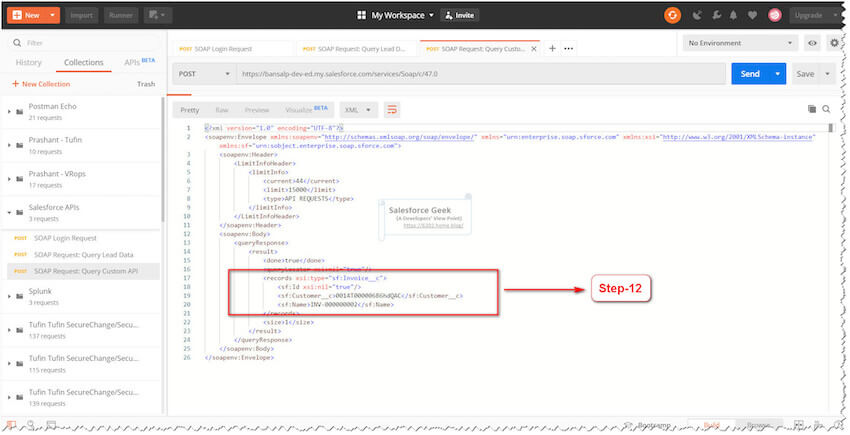The width and height of the screenshot is (850, 435).
Task: Copy response body to clipboard icon
Action: click(x=812, y=109)
